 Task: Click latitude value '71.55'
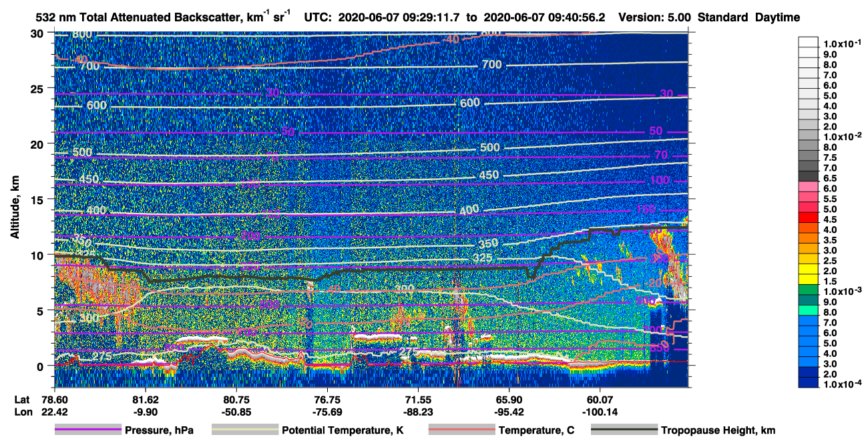point(418,399)
